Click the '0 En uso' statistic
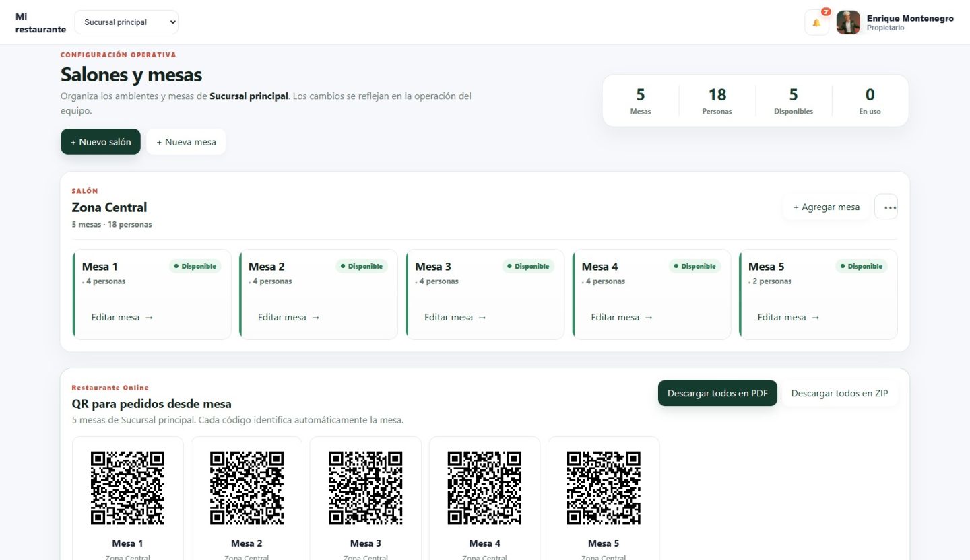This screenshot has height=560, width=970. (x=870, y=100)
